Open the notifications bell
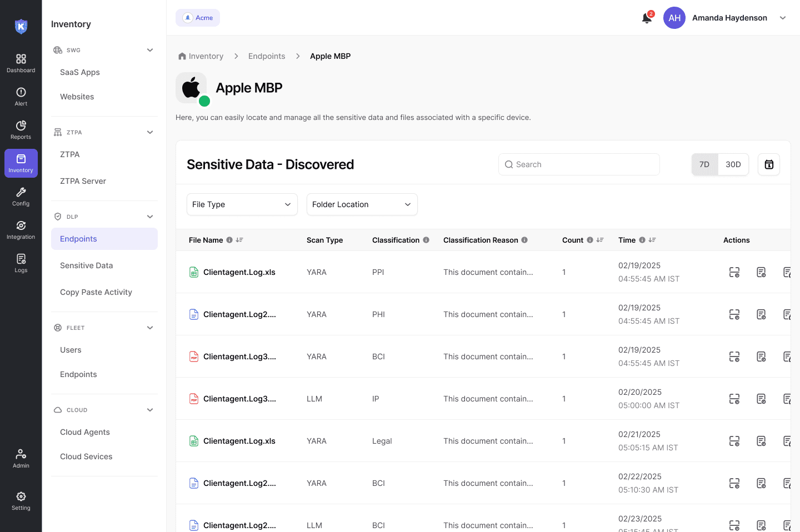 [647, 18]
